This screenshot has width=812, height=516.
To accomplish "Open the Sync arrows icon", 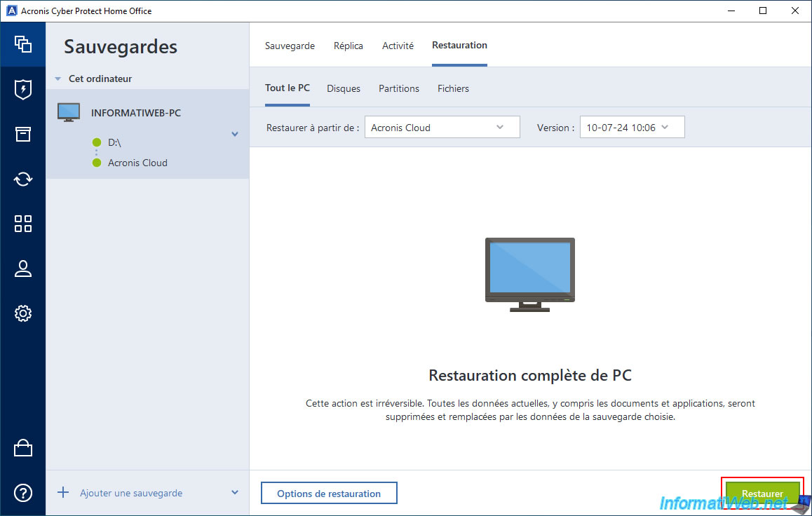I will pos(22,179).
